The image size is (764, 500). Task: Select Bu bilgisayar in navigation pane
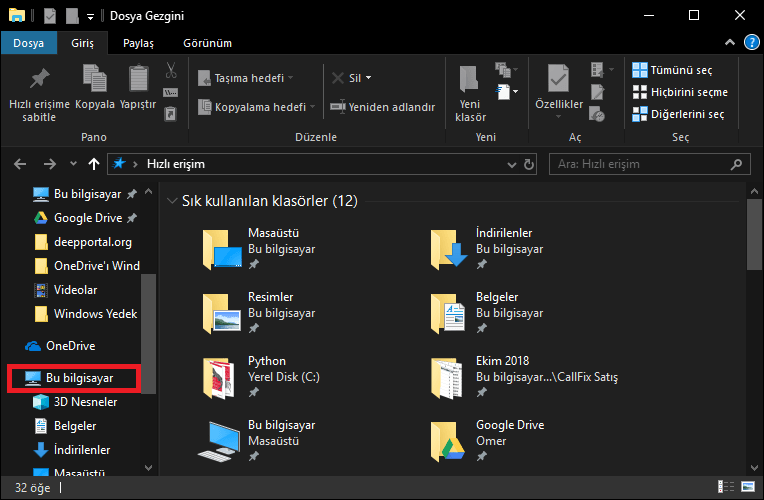78,378
